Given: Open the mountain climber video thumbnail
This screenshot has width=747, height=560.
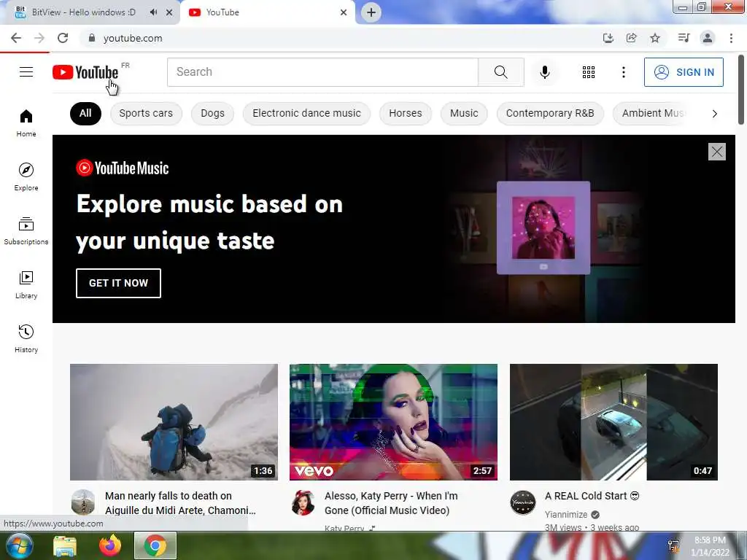Looking at the screenshot, I should click(x=174, y=422).
